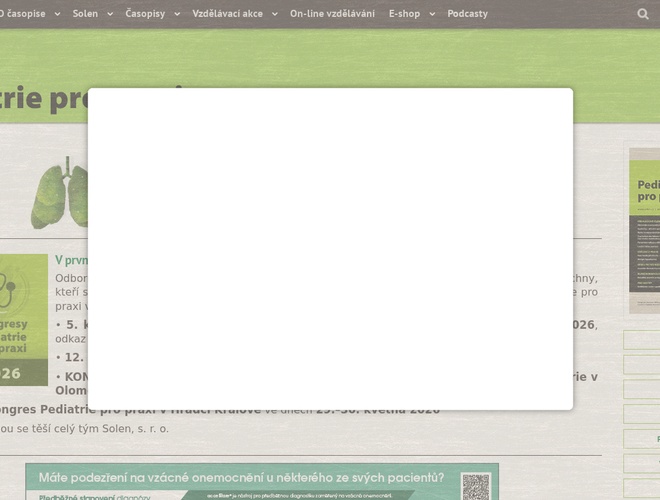Expand the Solen dropdown
Screen dimensions: 660x500
point(91,14)
